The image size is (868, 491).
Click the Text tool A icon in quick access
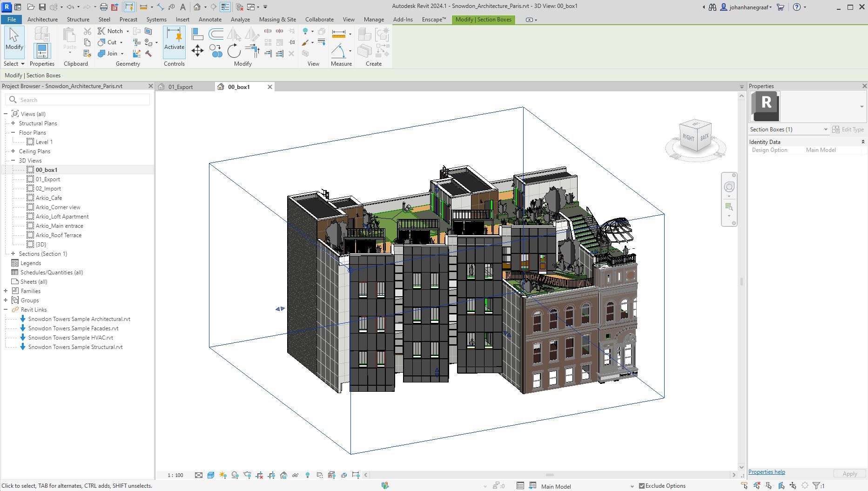coord(183,7)
